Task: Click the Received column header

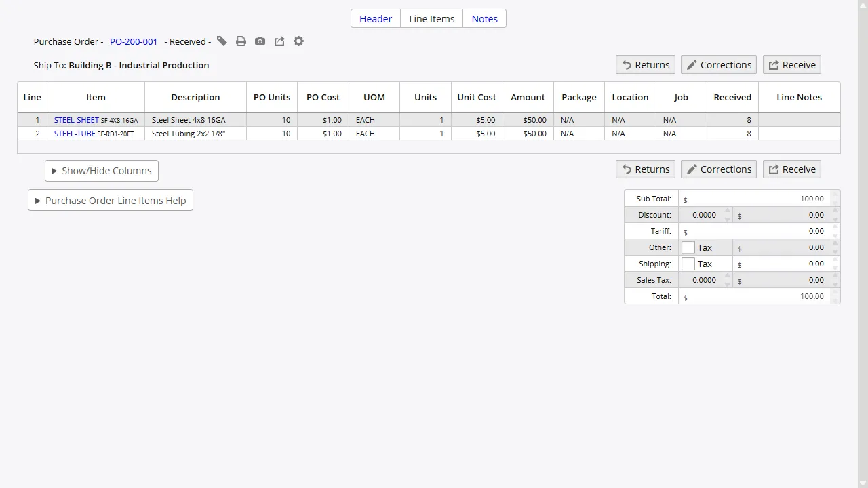Action: pyautogui.click(x=732, y=97)
